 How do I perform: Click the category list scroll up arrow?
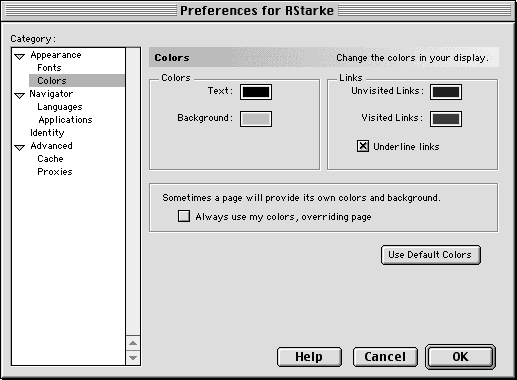(133, 343)
